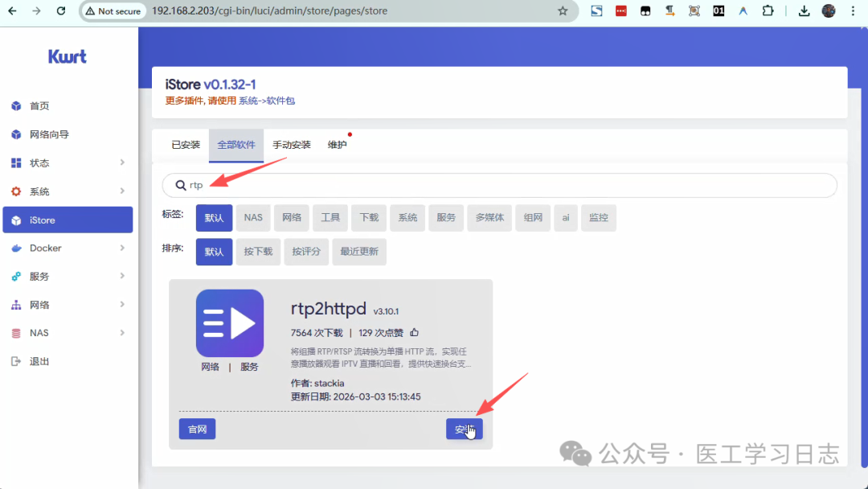Click the NAS database icon in sidebar

point(18,332)
